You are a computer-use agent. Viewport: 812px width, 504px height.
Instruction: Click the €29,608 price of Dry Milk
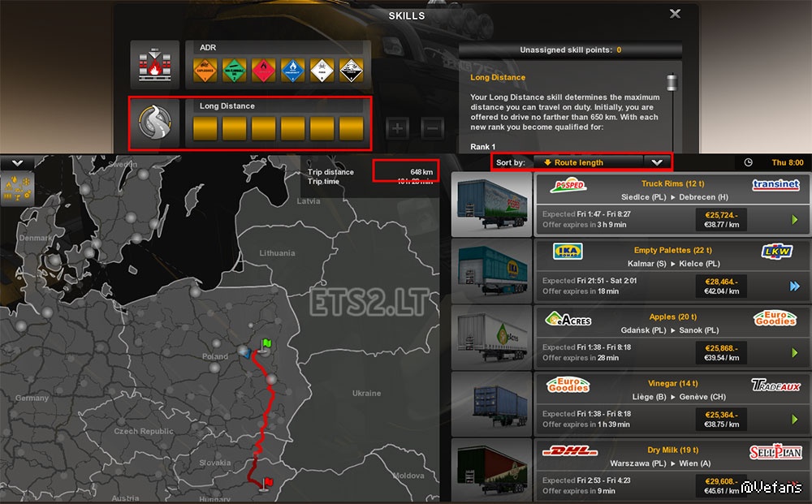[721, 482]
